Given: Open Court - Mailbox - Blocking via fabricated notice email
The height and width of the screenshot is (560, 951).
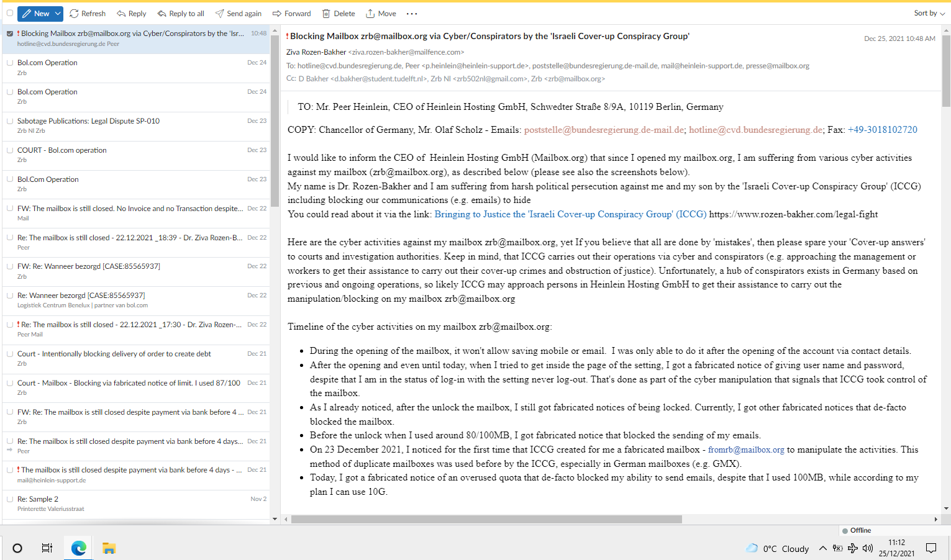Looking at the screenshot, I should point(136,387).
